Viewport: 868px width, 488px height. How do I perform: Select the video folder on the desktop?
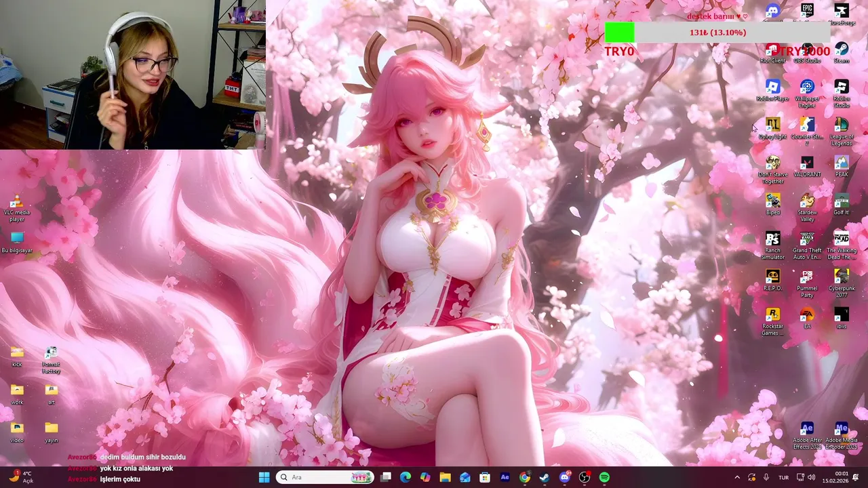pos(17,432)
